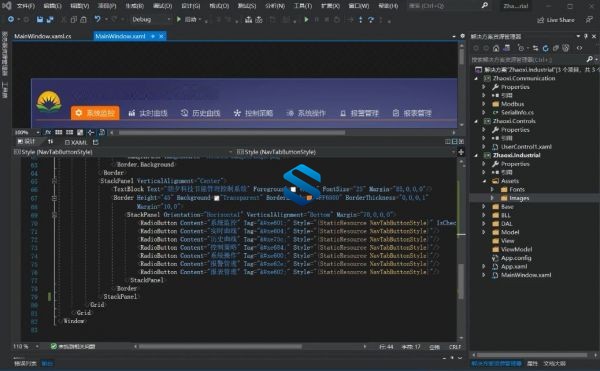Viewport: 600px width, 371px height.
Task: Click the top-right Visual Studio search magnifier icon
Action: (x=484, y=6)
